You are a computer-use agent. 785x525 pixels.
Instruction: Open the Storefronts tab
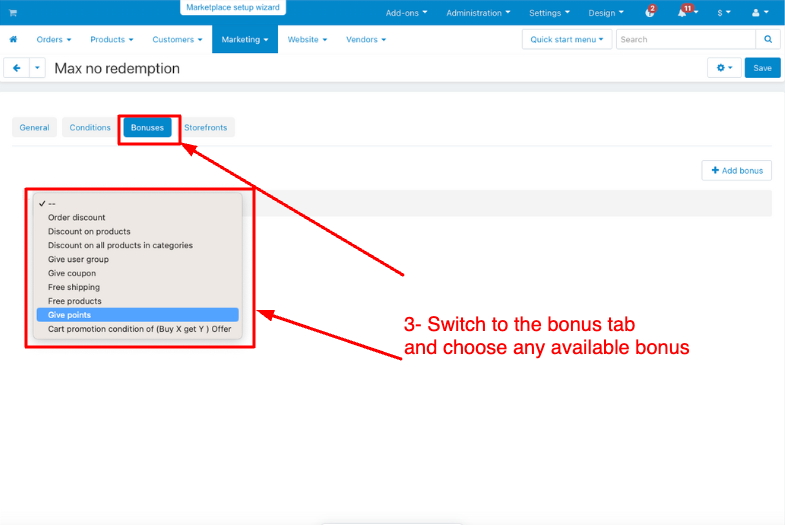point(205,128)
